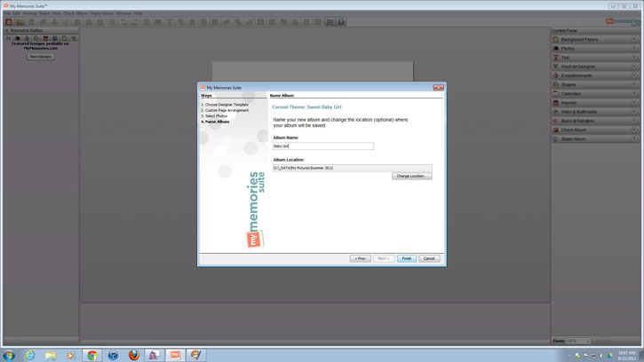Screen dimensions: 644x362
Task: Open the File menu
Action: click(7, 13)
